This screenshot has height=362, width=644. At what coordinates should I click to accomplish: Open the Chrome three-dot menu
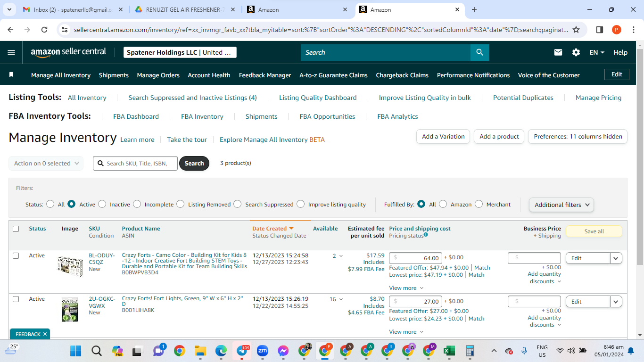(633, 30)
